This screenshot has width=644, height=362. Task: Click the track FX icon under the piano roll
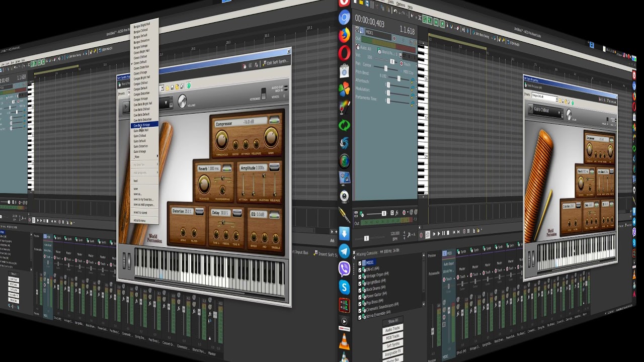(397, 213)
